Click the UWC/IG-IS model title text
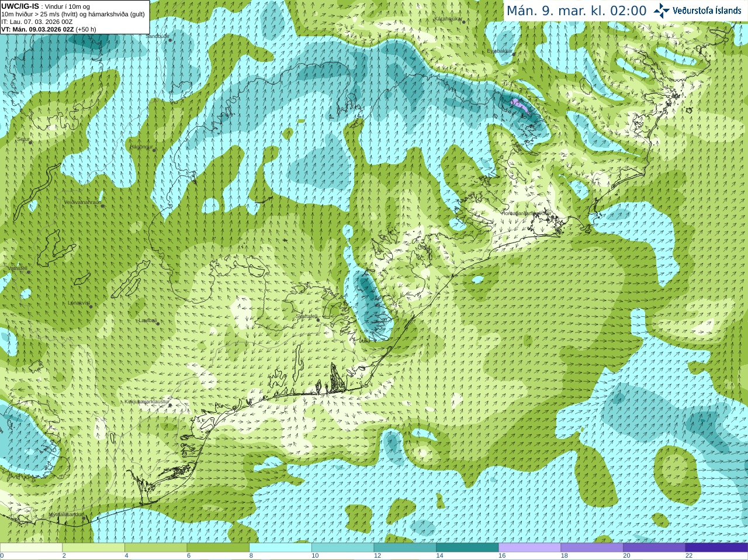This screenshot has height=560, width=748. tap(20, 6)
